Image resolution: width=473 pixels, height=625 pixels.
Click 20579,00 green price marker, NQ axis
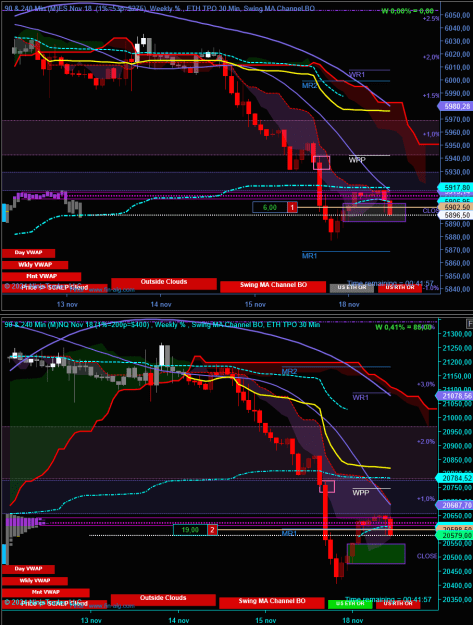click(x=454, y=536)
